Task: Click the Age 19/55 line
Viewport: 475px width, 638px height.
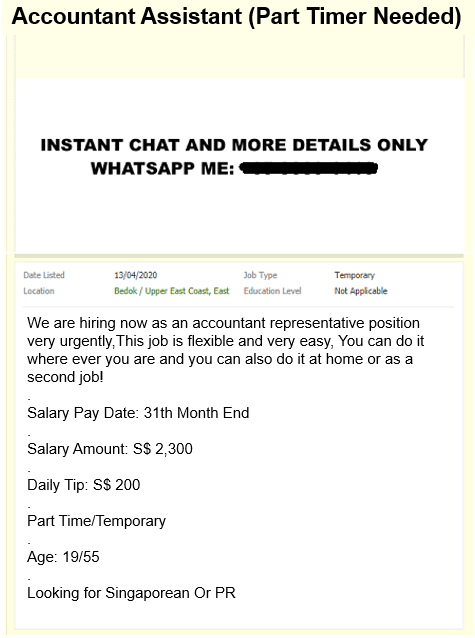Action: point(63,557)
